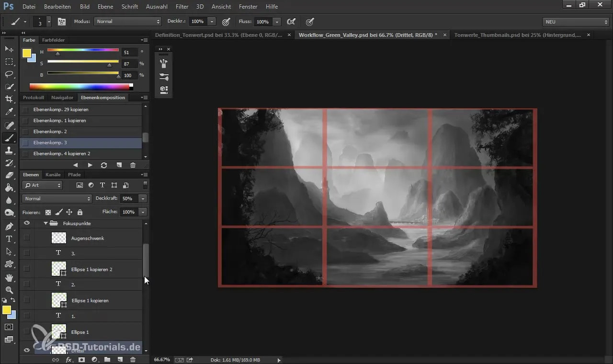Switch to the Navigator tab
Viewport: 613px width, 364px height.
coord(62,97)
